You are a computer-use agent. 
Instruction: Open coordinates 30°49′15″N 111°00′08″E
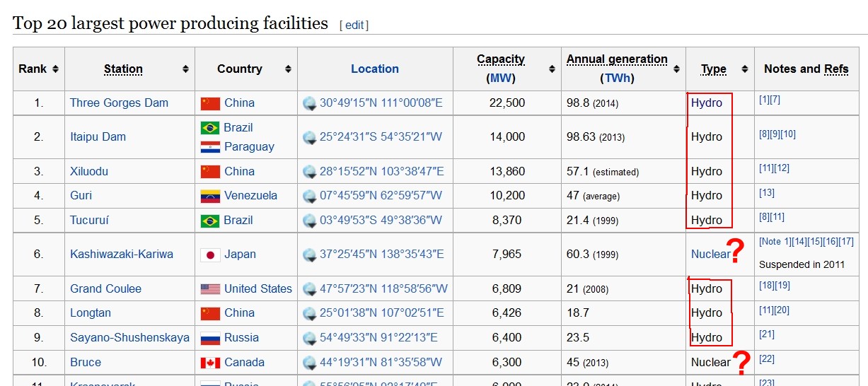coord(381,103)
